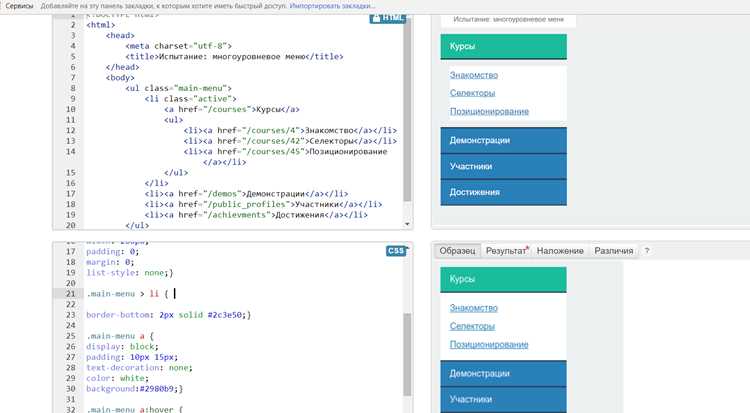
Task: Click the question mark help tab
Action: [647, 251]
